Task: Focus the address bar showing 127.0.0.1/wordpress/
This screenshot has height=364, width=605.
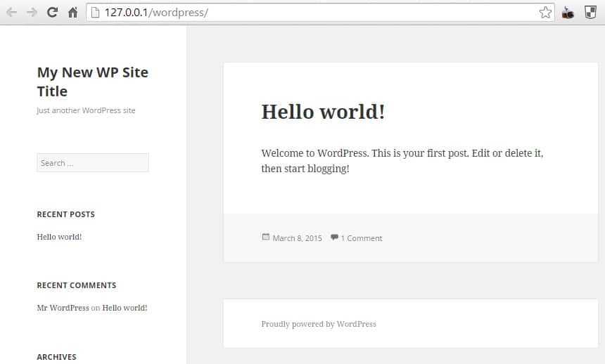Action: point(320,13)
